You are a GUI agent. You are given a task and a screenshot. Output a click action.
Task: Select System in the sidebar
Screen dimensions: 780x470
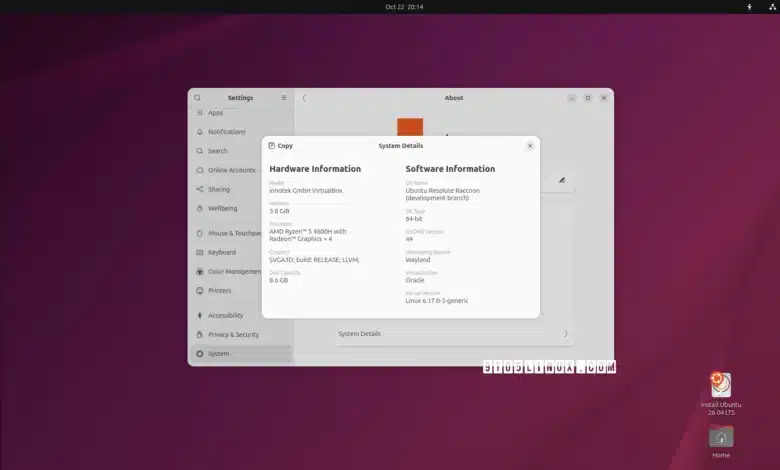pos(242,354)
